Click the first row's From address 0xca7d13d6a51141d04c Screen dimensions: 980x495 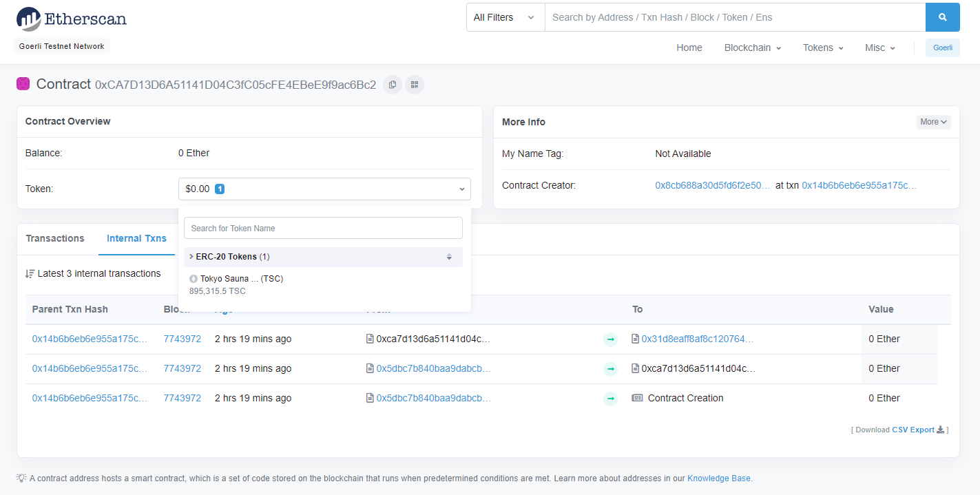coord(433,339)
